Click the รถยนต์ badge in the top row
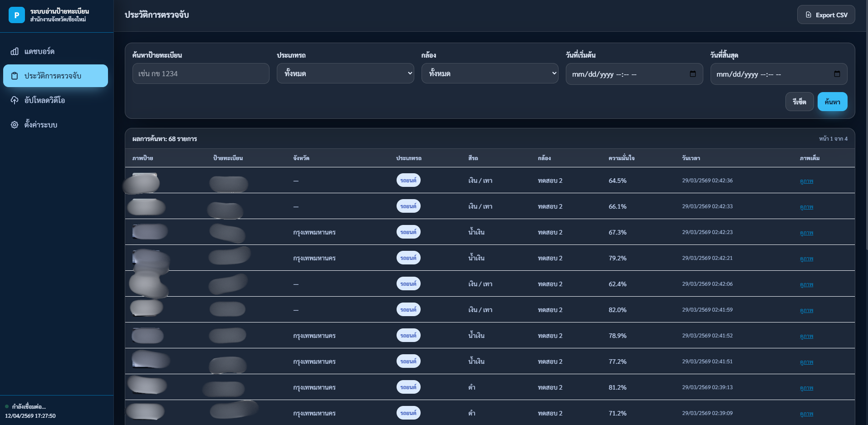Image resolution: width=868 pixels, height=425 pixels. pyautogui.click(x=408, y=180)
